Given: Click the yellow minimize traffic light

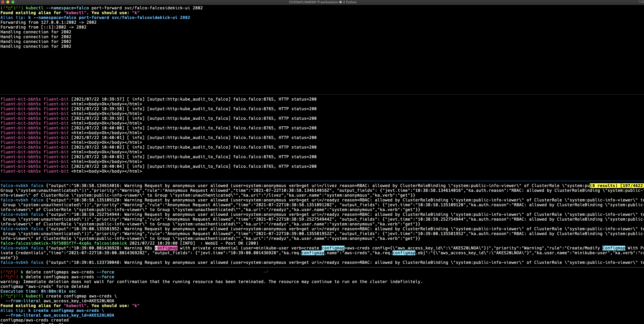Looking at the screenshot, I should pyautogui.click(x=8, y=2).
